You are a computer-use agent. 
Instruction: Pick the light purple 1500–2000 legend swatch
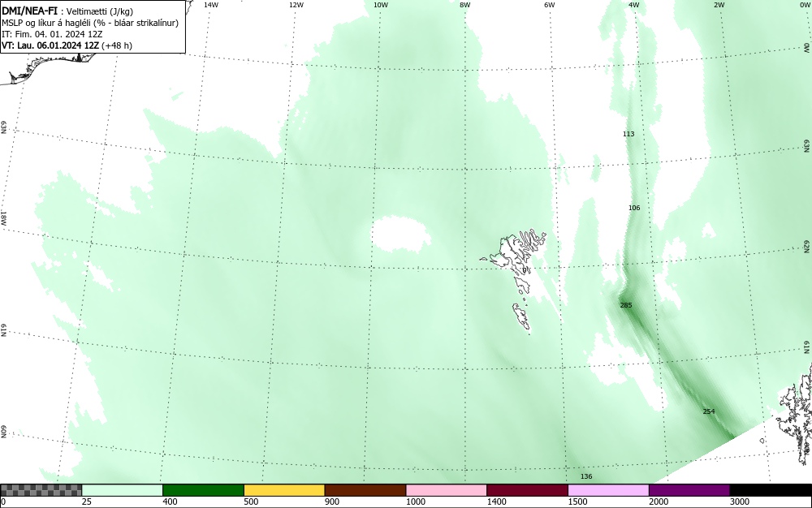608,490
